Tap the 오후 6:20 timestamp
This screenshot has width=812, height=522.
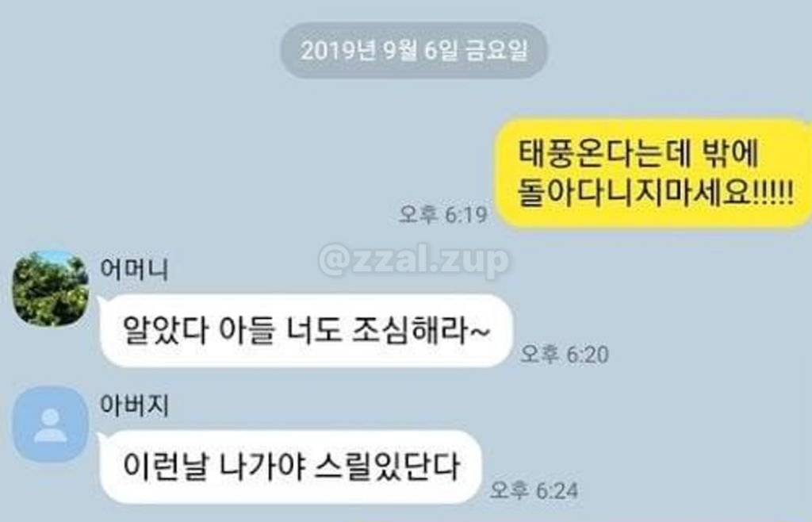(x=564, y=354)
